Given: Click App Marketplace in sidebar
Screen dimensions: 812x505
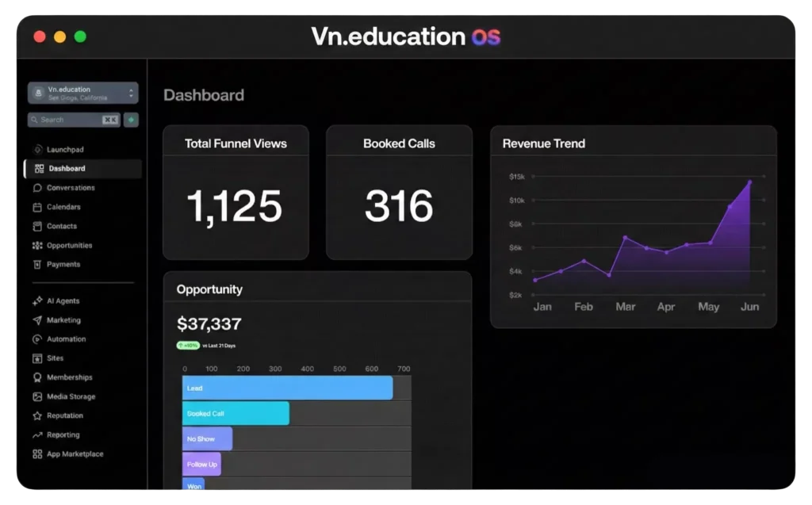Looking at the screenshot, I should [75, 454].
